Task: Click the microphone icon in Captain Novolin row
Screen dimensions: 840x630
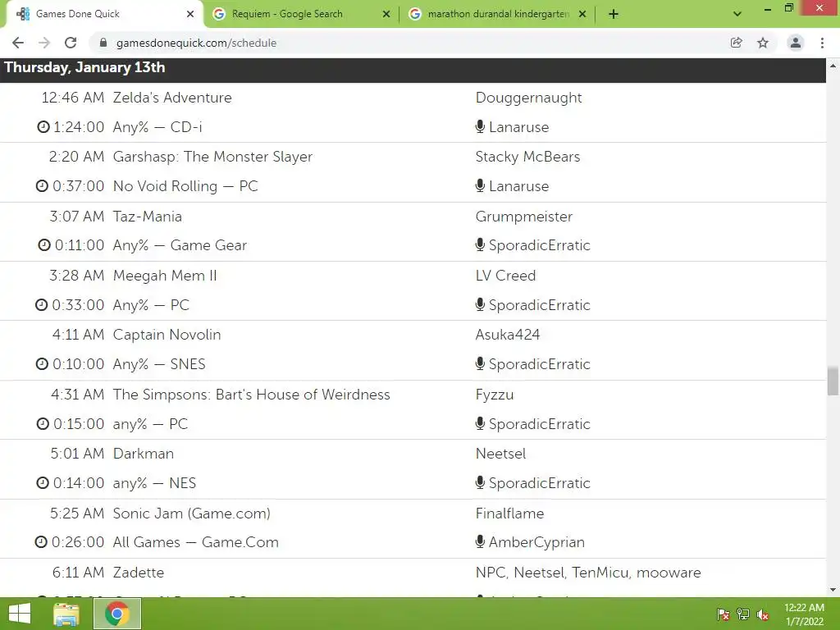Action: tap(481, 363)
